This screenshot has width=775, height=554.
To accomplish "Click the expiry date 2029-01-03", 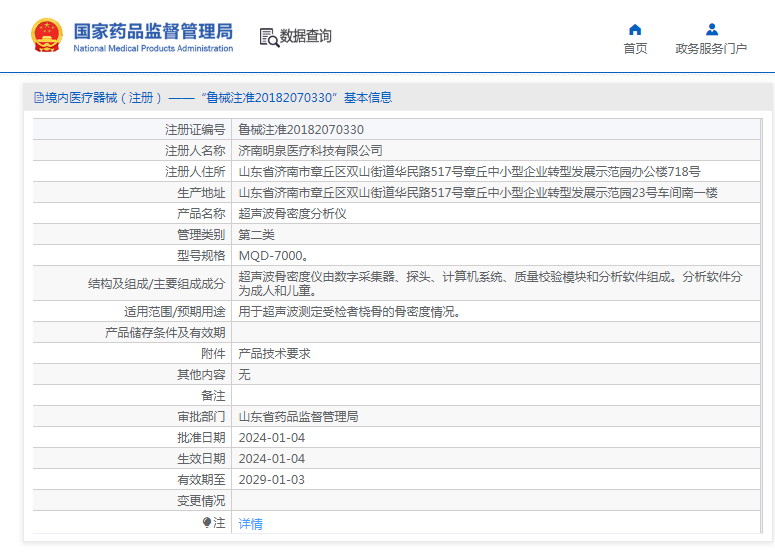I will pos(271,480).
